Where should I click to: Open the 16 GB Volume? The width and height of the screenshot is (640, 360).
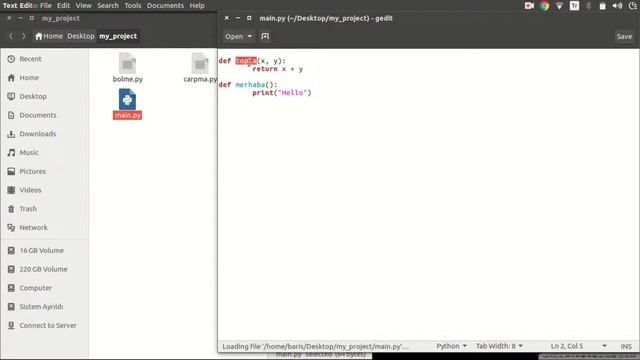(x=41, y=251)
